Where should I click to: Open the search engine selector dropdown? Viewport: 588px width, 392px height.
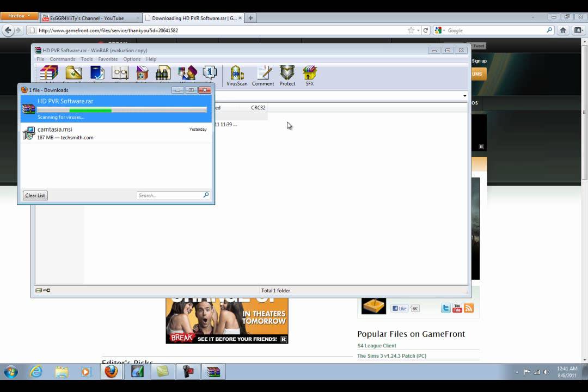tap(439, 30)
